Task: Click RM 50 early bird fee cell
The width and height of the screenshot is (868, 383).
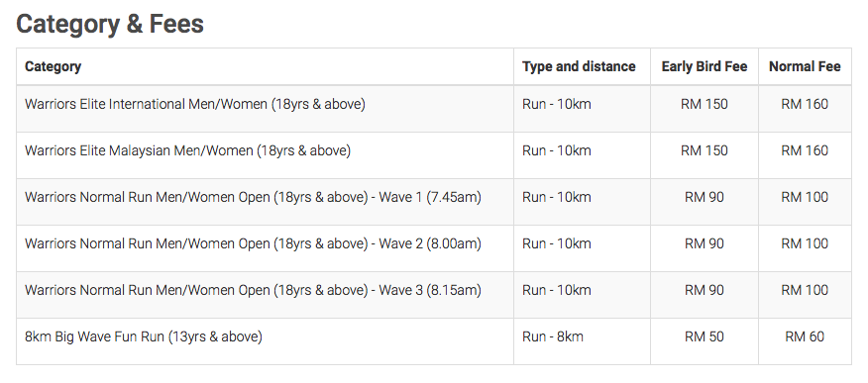Action: click(x=705, y=336)
